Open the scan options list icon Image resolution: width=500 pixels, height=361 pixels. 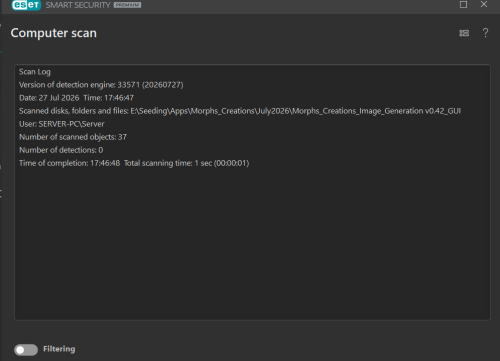click(464, 33)
